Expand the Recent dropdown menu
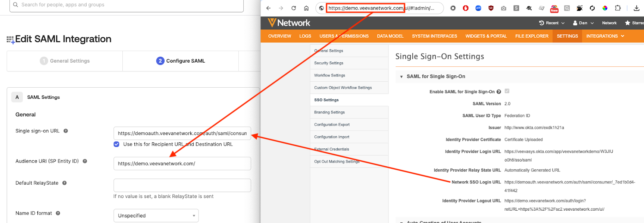644x223 pixels. point(552,23)
